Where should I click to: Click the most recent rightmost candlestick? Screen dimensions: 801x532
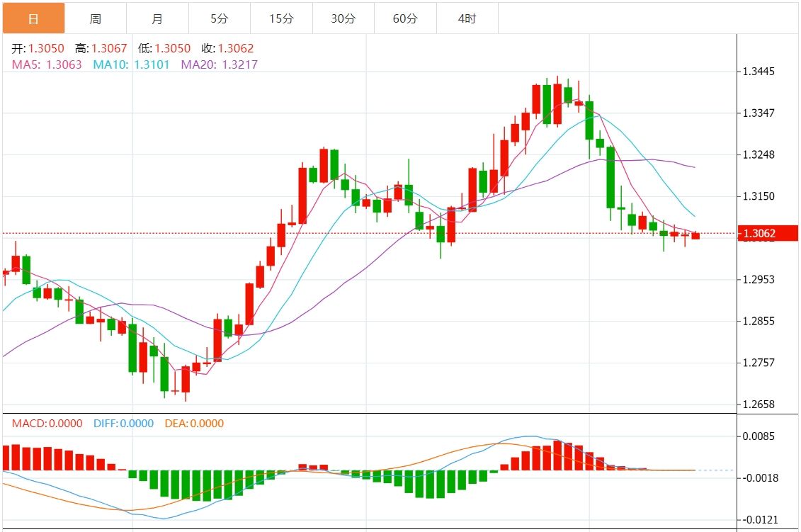[x=695, y=235]
